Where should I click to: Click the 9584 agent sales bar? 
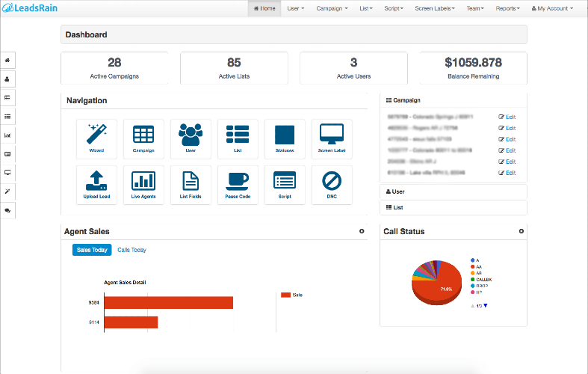[169, 303]
